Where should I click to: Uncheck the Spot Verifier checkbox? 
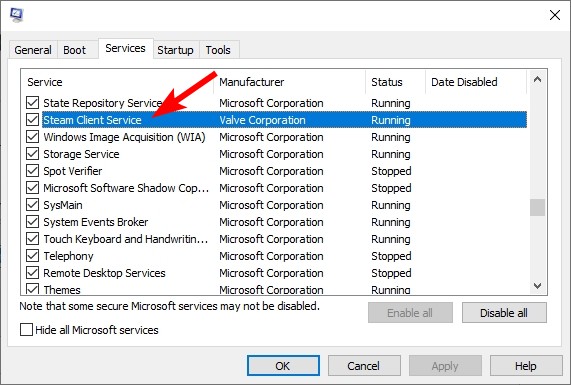coord(32,170)
